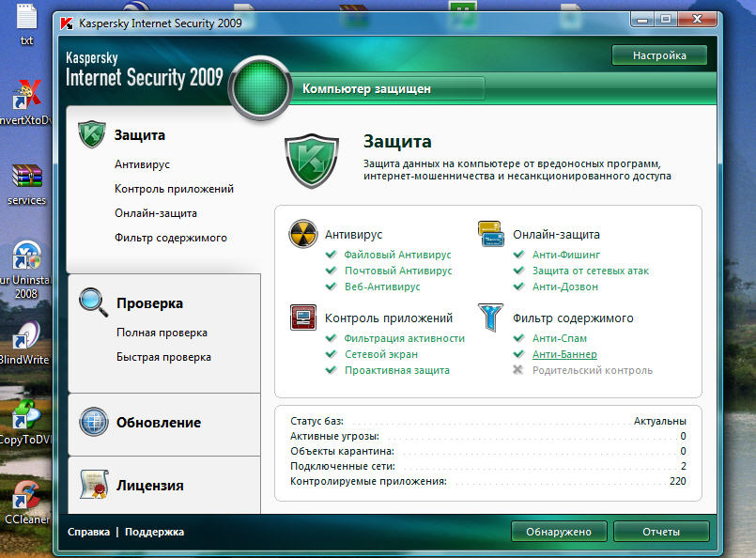The width and height of the screenshot is (756, 558).
Task: Toggle the Анти-Спам checkmark
Action: click(518, 338)
